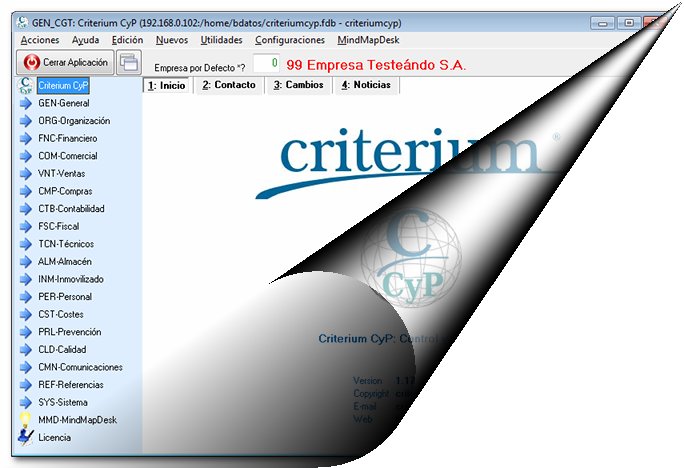Viewport: 684px width, 468px height.
Task: Open the VNT-Ventas module
Action: [62, 174]
